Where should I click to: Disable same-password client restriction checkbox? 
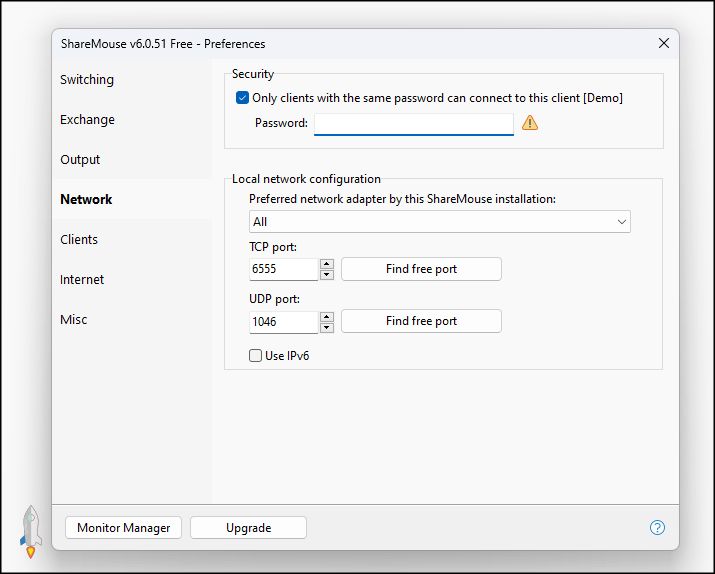(242, 98)
